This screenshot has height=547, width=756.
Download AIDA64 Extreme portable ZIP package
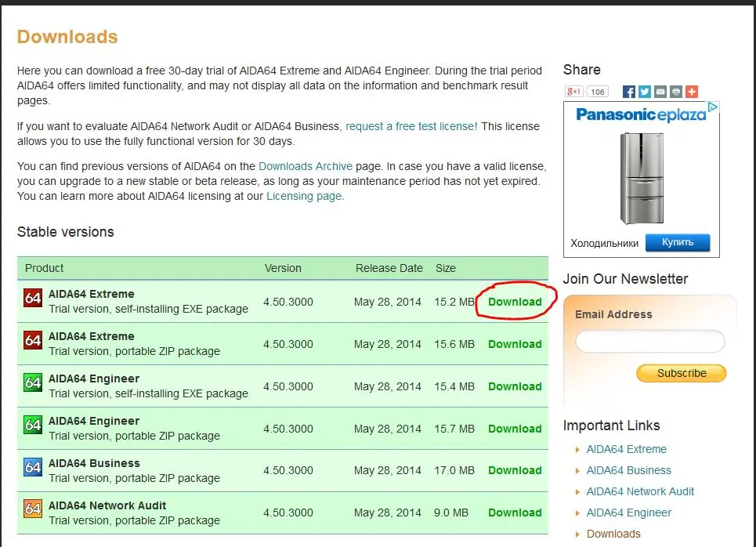(x=515, y=344)
